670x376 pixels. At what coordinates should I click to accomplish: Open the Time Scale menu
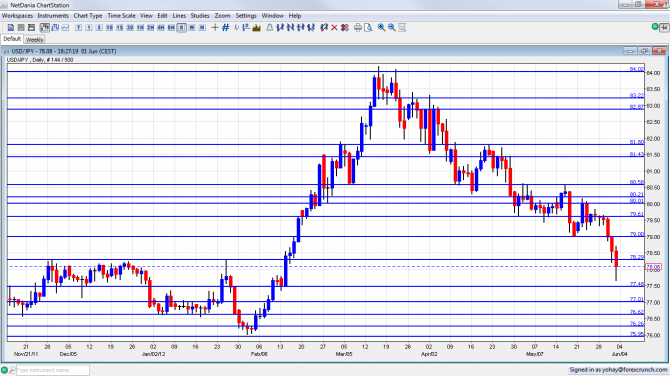click(x=121, y=15)
